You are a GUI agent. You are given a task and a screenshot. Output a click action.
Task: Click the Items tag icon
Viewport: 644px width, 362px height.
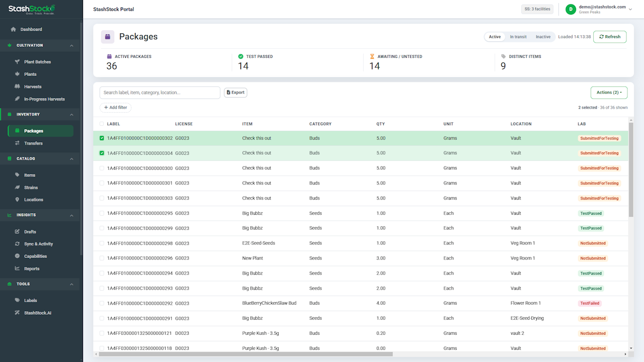(17, 175)
